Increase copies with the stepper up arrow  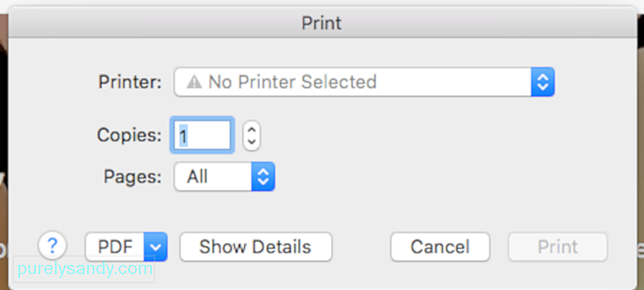tap(252, 129)
